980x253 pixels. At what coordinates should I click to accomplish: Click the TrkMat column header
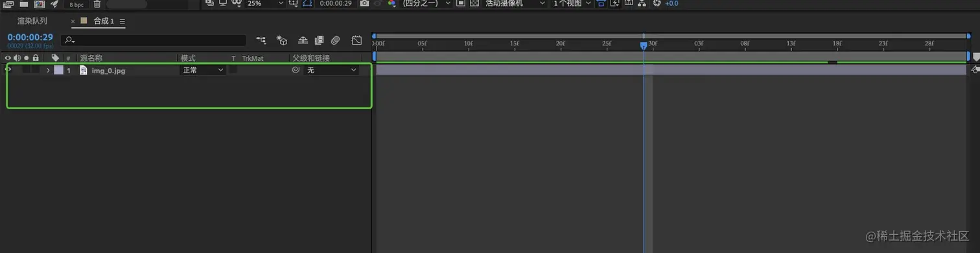(x=253, y=58)
